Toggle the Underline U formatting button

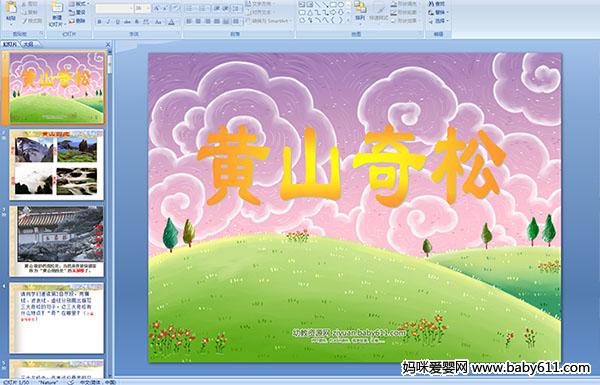pyautogui.click(x=117, y=22)
